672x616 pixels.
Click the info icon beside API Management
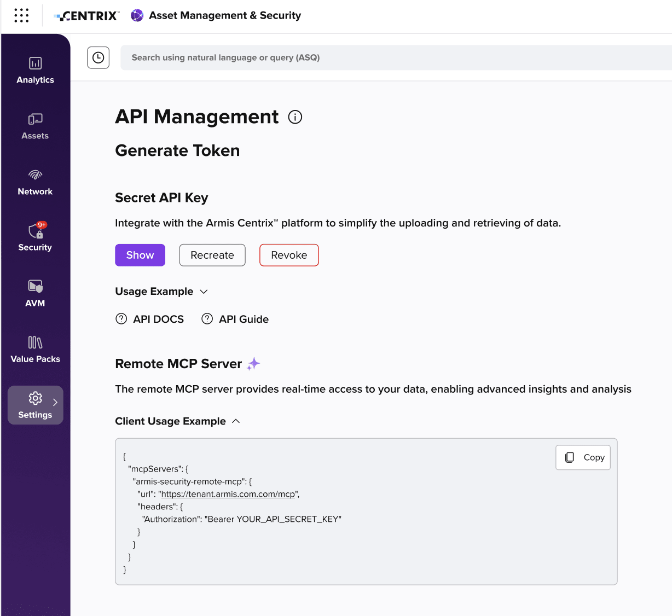pos(295,117)
